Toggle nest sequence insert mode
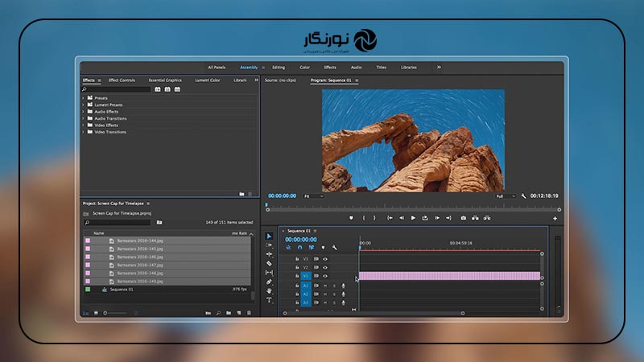 click(x=288, y=248)
